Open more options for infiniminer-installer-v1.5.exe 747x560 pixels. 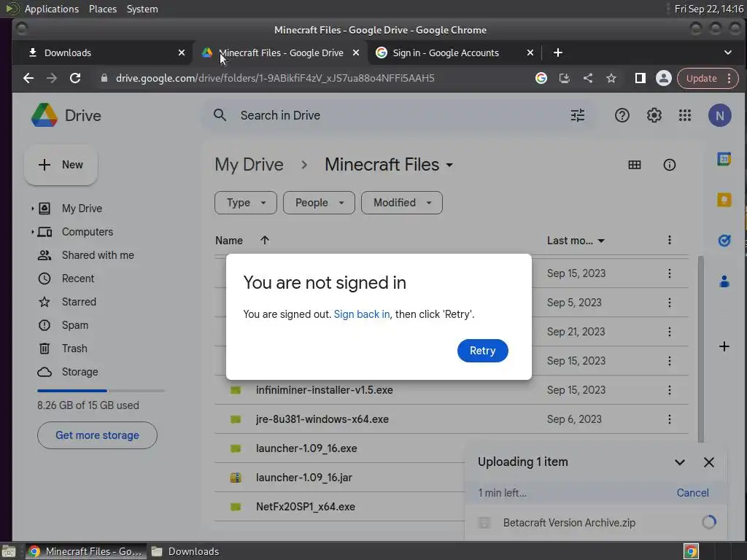click(670, 390)
